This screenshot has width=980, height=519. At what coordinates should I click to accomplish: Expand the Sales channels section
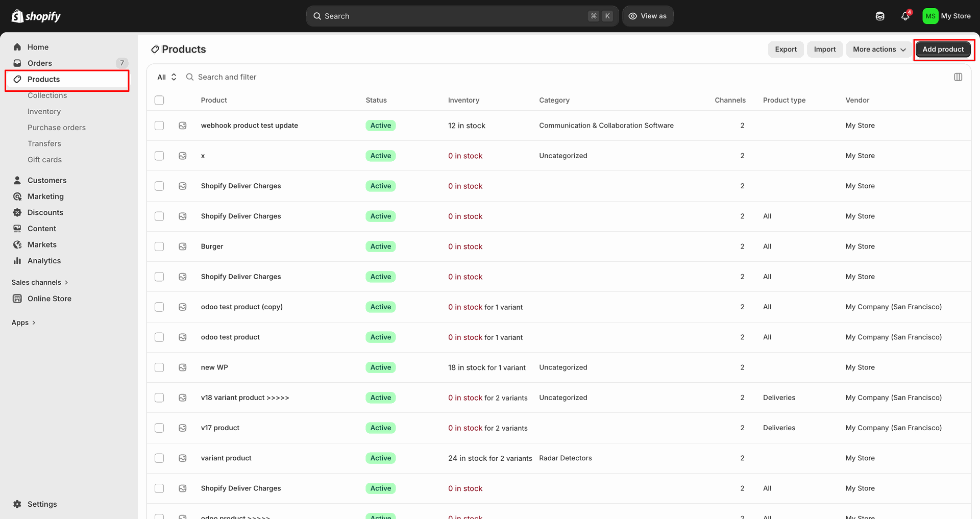(x=40, y=282)
